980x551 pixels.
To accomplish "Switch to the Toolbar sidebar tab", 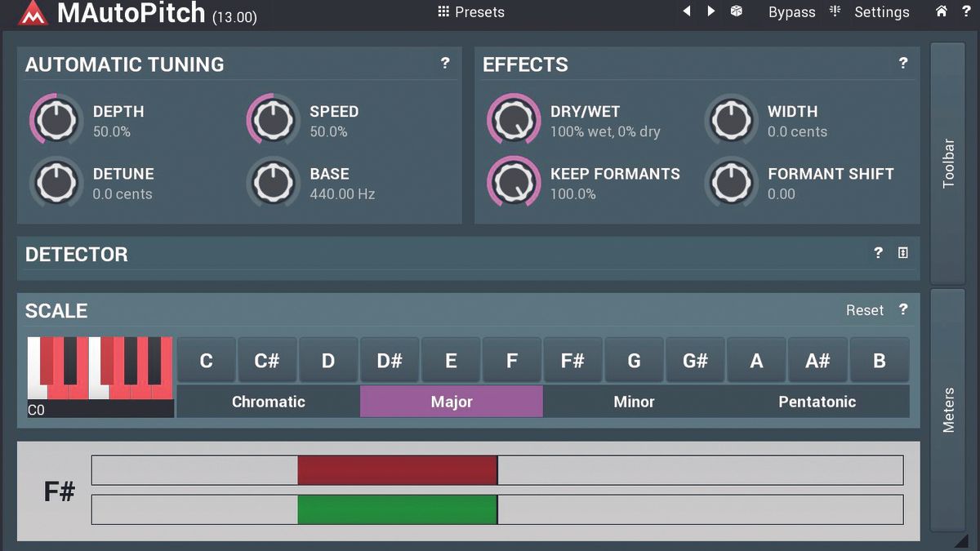I will point(948,157).
